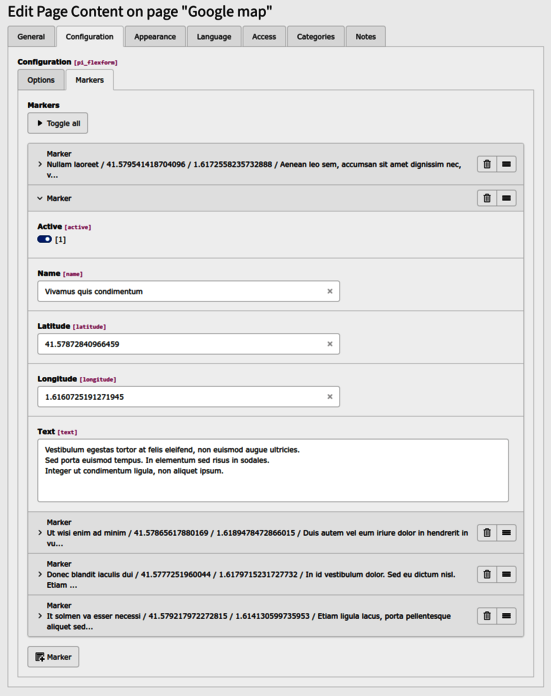The height and width of the screenshot is (696, 551).
Task: Click into the Text textarea
Action: pyautogui.click(x=273, y=471)
